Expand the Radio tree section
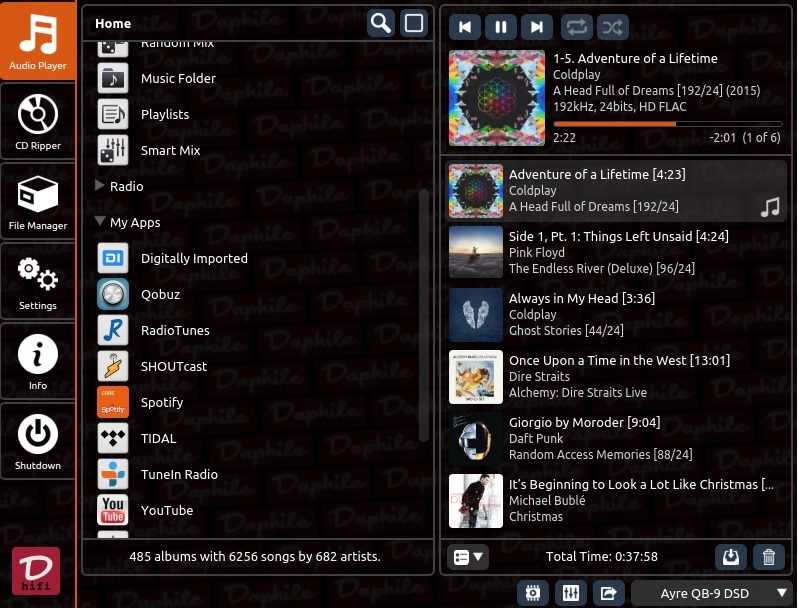The height and width of the screenshot is (608, 799). (100, 186)
